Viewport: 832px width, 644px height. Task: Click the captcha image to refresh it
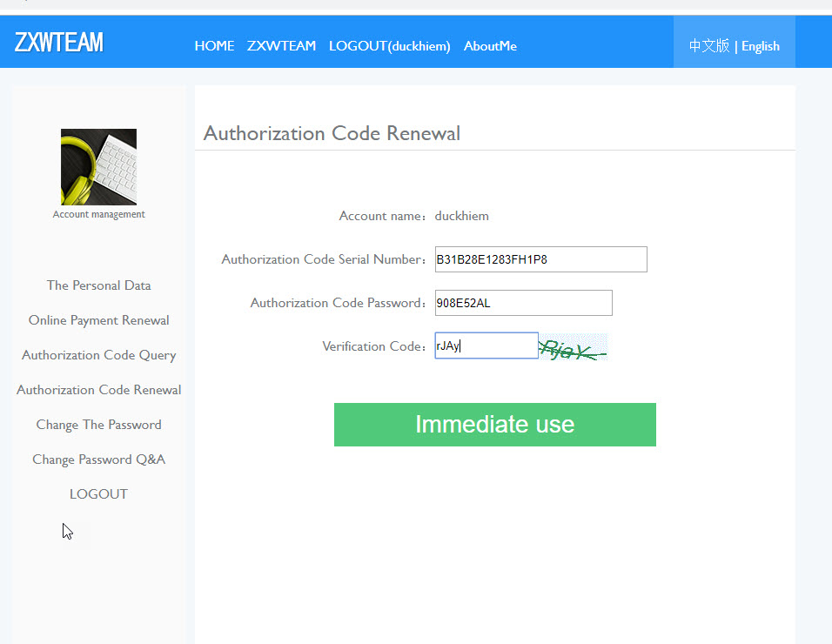pos(573,345)
